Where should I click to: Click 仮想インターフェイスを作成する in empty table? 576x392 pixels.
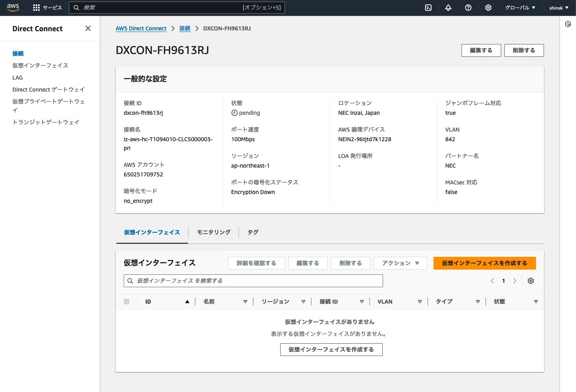[x=331, y=350]
